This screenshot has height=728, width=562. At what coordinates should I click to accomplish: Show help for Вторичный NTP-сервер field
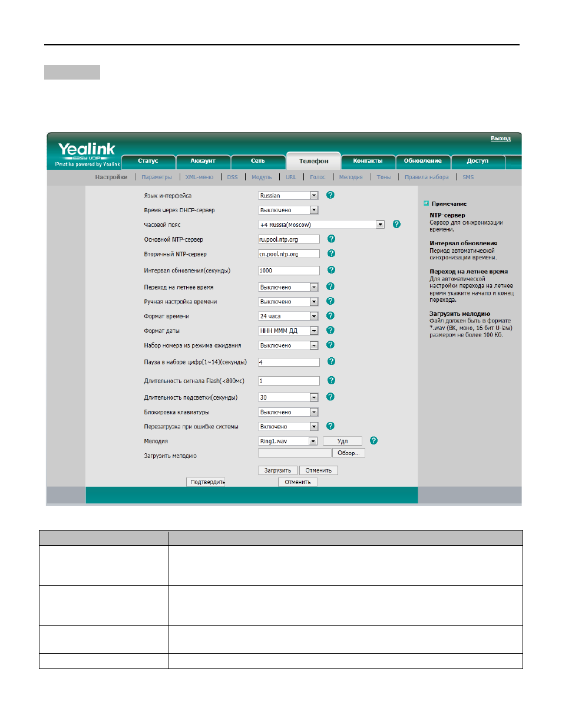[x=331, y=253]
